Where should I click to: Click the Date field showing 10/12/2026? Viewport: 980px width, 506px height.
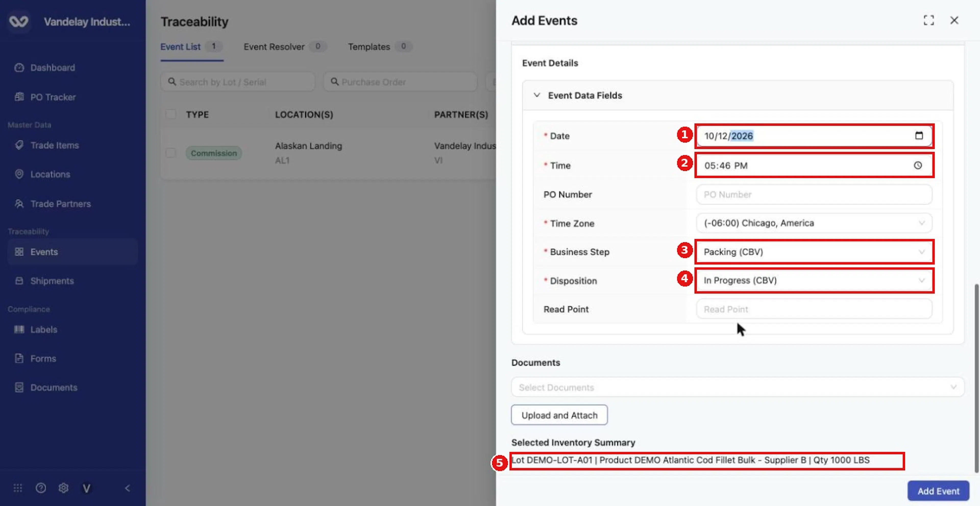[x=814, y=136]
